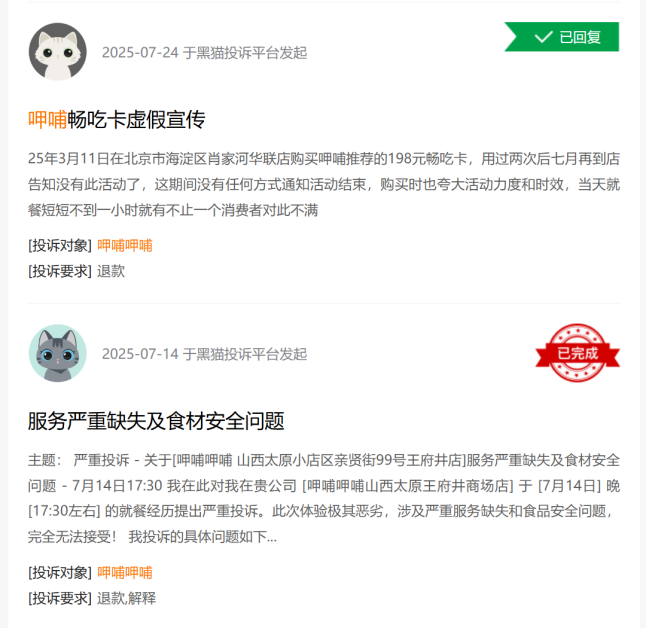647x629 pixels.
Task: Open complaint titled 呷哺畅吃卡虚假宣传
Action: point(117,120)
